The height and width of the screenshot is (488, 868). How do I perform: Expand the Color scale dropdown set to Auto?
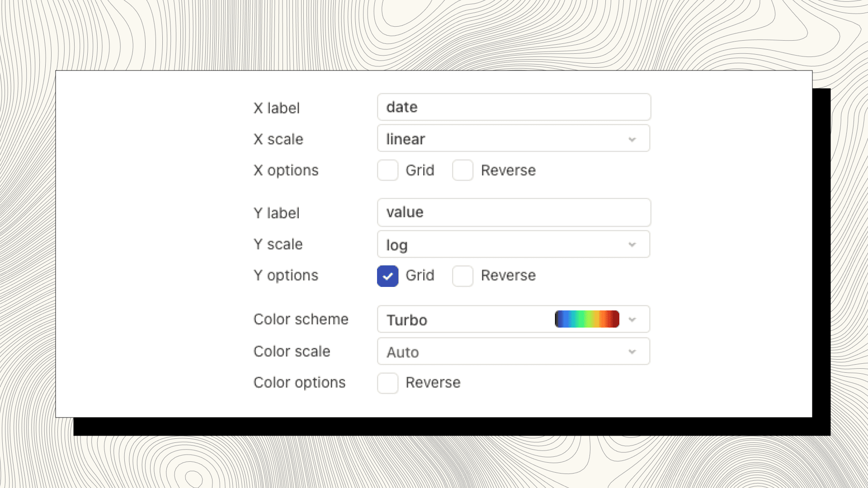pos(514,352)
